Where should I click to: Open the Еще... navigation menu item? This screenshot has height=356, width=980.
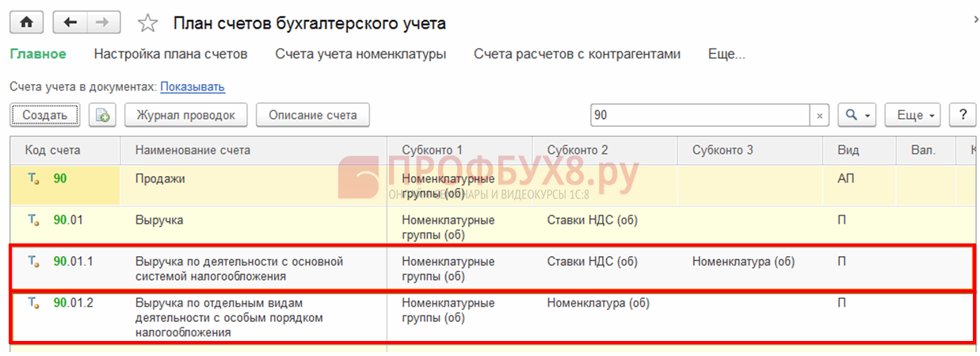726,54
